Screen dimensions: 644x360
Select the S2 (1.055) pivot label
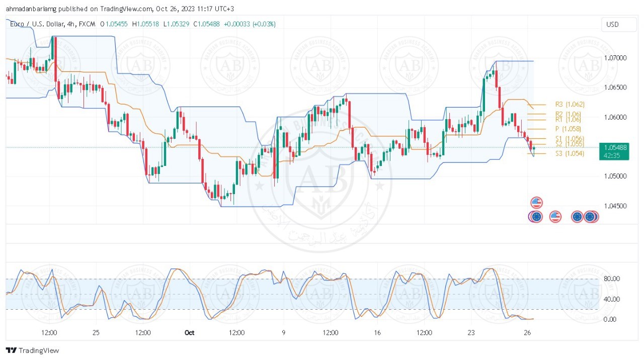(x=570, y=144)
